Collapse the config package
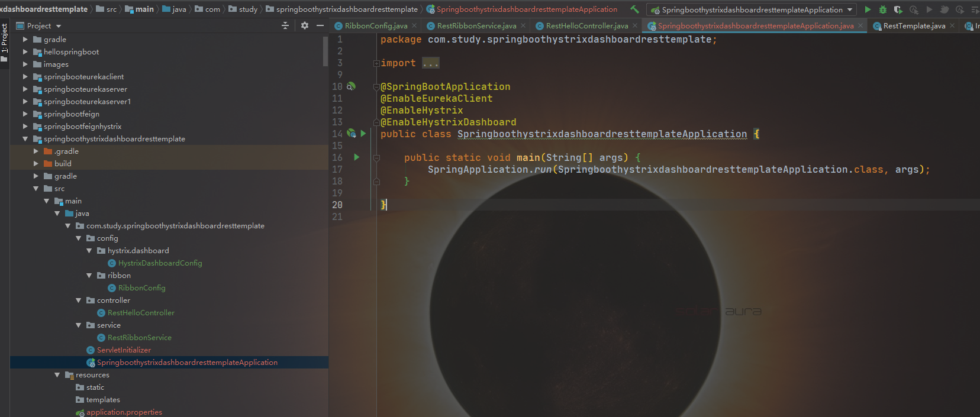Viewport: 980px width, 417px height. (x=78, y=238)
